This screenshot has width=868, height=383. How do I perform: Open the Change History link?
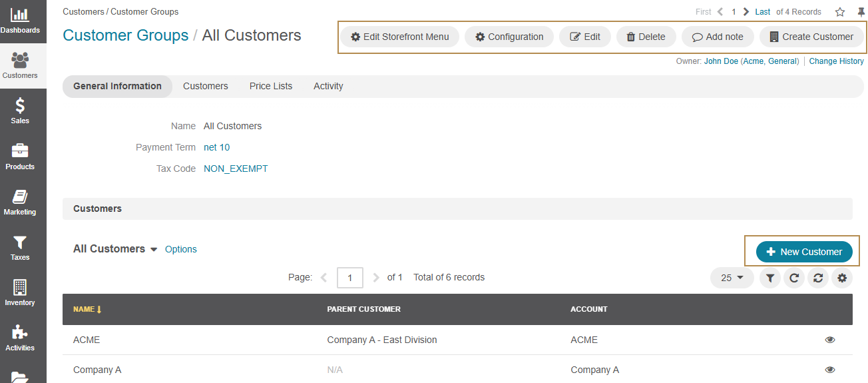(836, 61)
